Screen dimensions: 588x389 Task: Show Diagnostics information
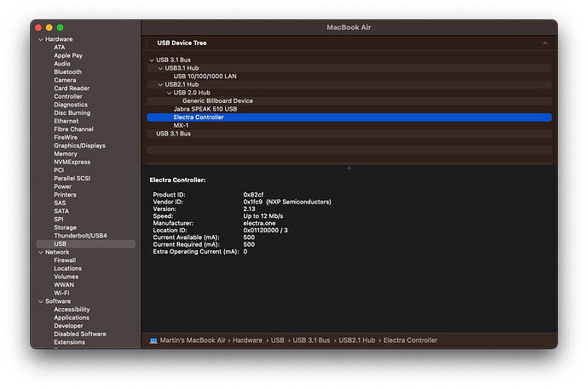point(71,105)
